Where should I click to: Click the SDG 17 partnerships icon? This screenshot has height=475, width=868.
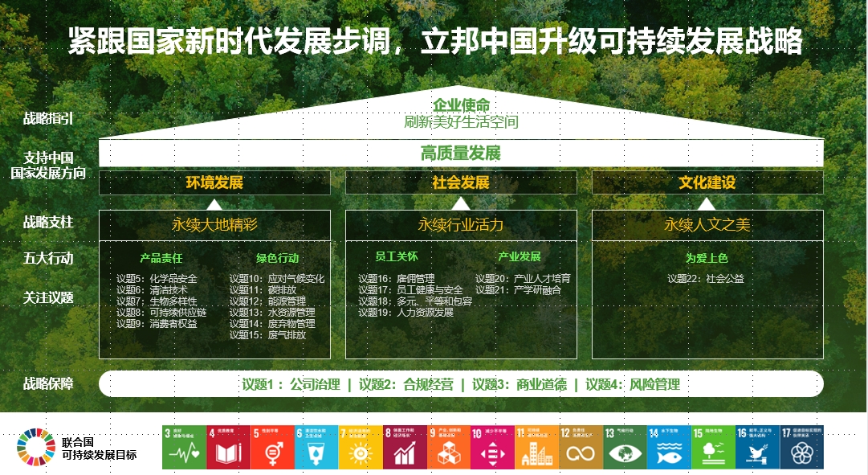click(801, 448)
